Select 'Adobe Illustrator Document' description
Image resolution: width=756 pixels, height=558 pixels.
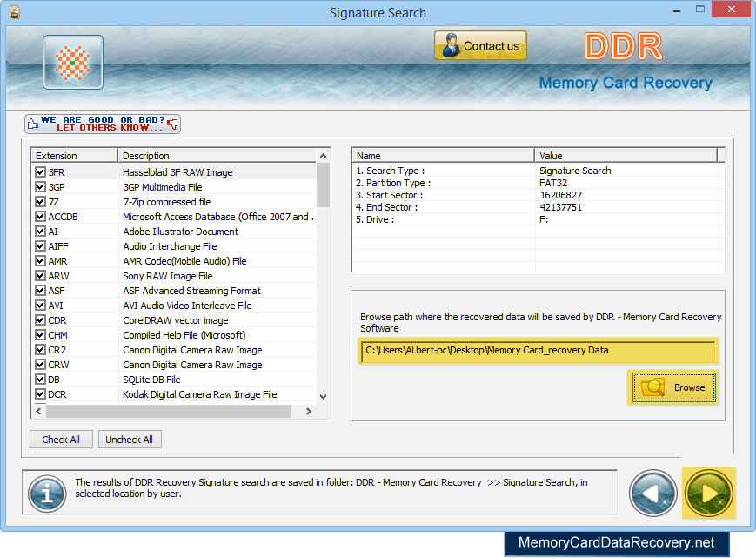pyautogui.click(x=180, y=232)
